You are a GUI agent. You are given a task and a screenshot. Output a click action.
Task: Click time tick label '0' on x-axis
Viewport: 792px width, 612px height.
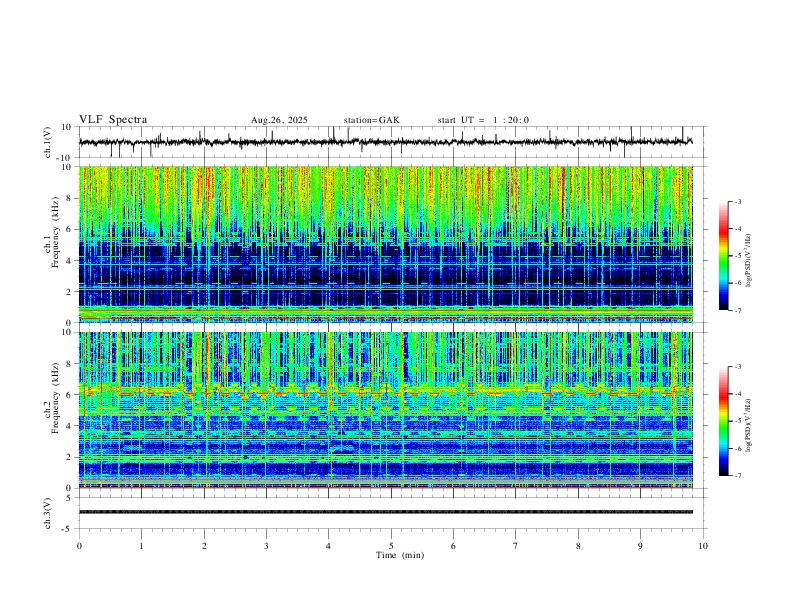click(x=79, y=546)
